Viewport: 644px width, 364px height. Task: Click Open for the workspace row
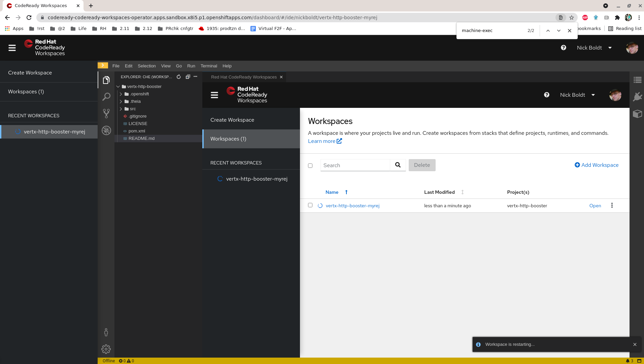(595, 206)
